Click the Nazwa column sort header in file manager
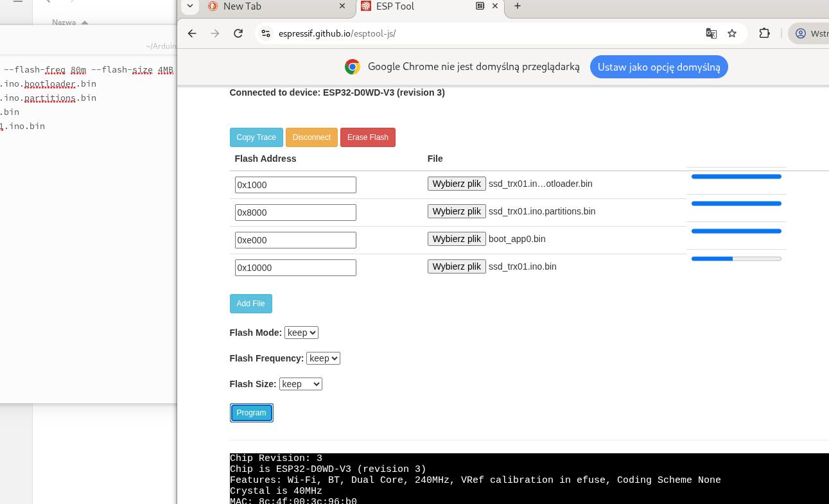The image size is (829, 504). point(69,22)
